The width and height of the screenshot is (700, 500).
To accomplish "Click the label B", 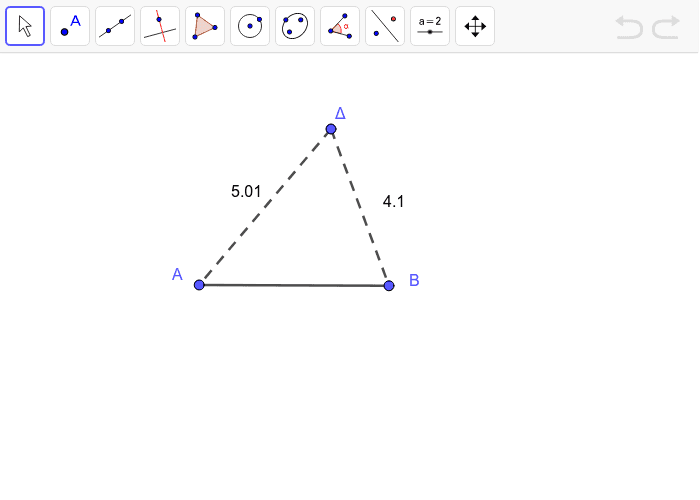I will click(414, 280).
